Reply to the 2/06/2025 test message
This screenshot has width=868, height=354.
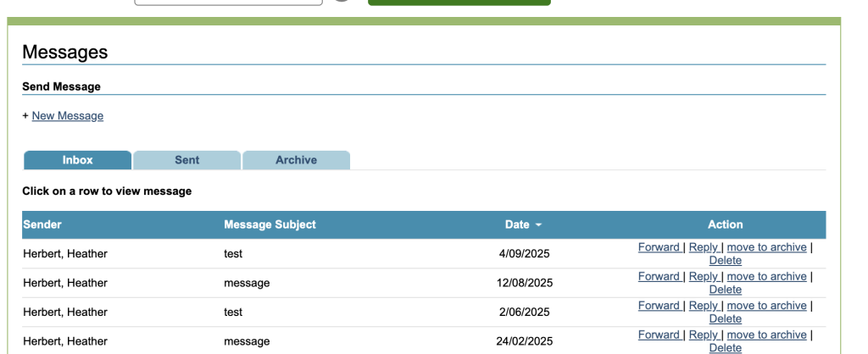(704, 305)
